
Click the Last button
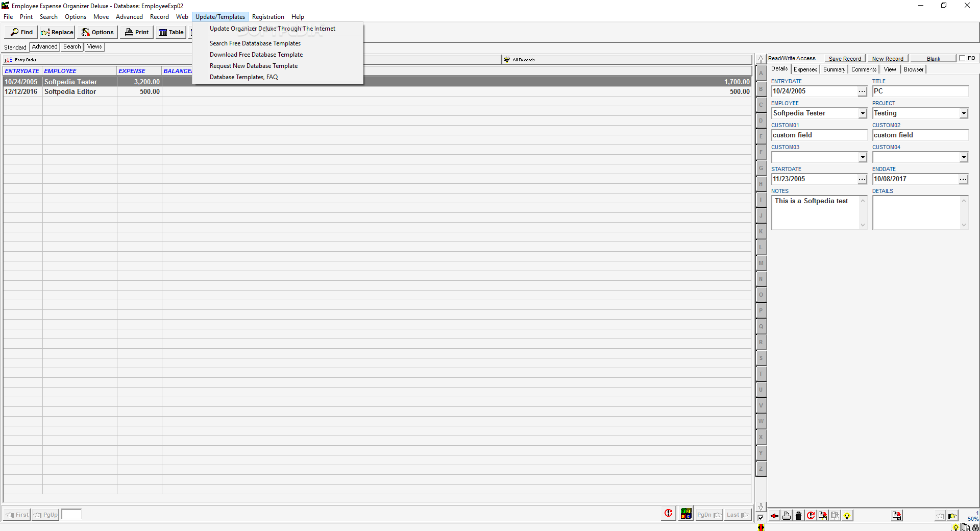tap(738, 515)
